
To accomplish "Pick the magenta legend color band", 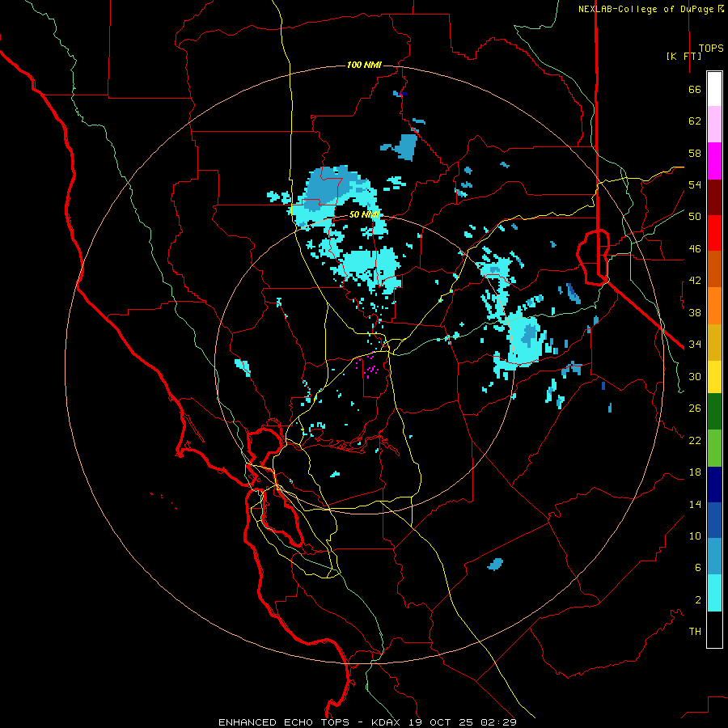I will [714, 161].
